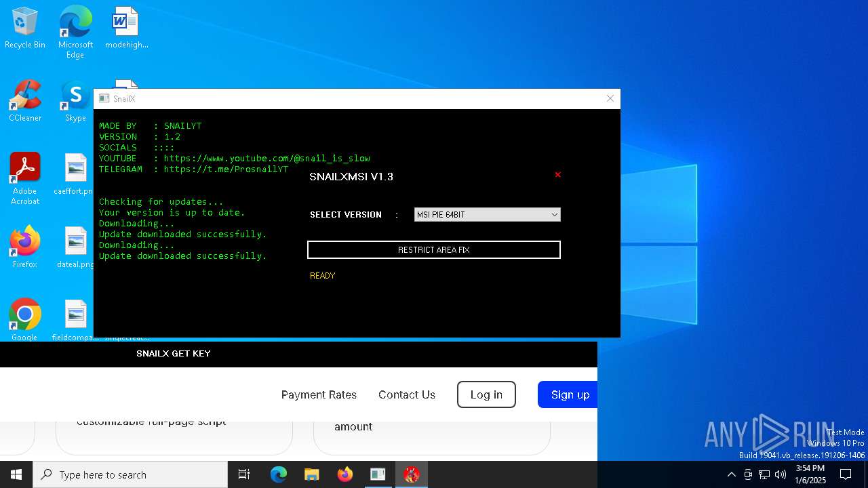Viewport: 868px width, 488px height.
Task: Open the modehigh Word document icon
Action: coord(126,28)
